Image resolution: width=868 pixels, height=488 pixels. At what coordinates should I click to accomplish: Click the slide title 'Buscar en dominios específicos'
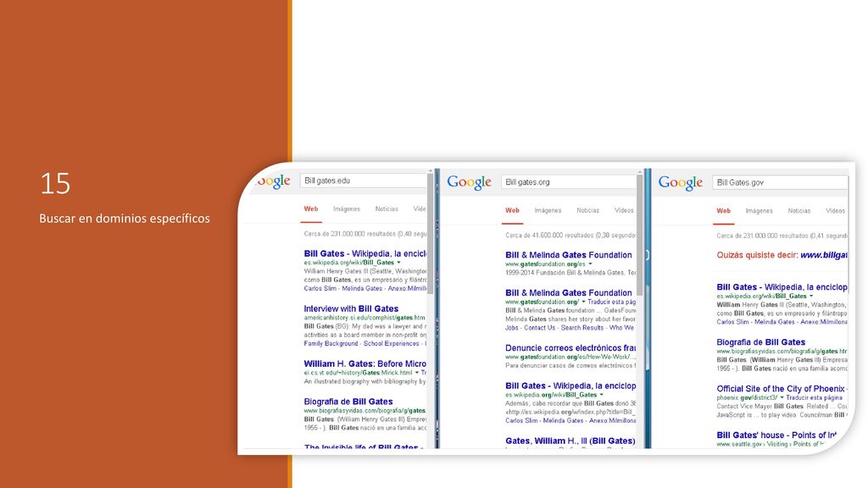coord(125,219)
